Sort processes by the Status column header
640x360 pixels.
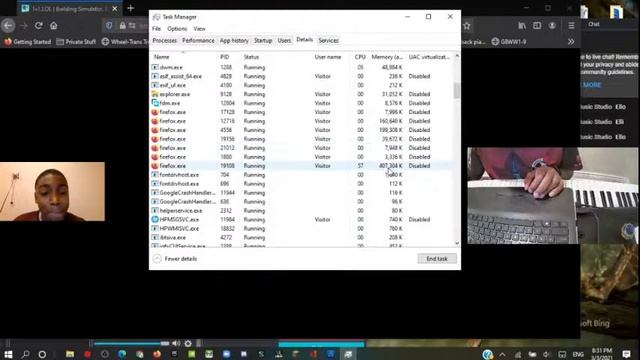pos(251,57)
